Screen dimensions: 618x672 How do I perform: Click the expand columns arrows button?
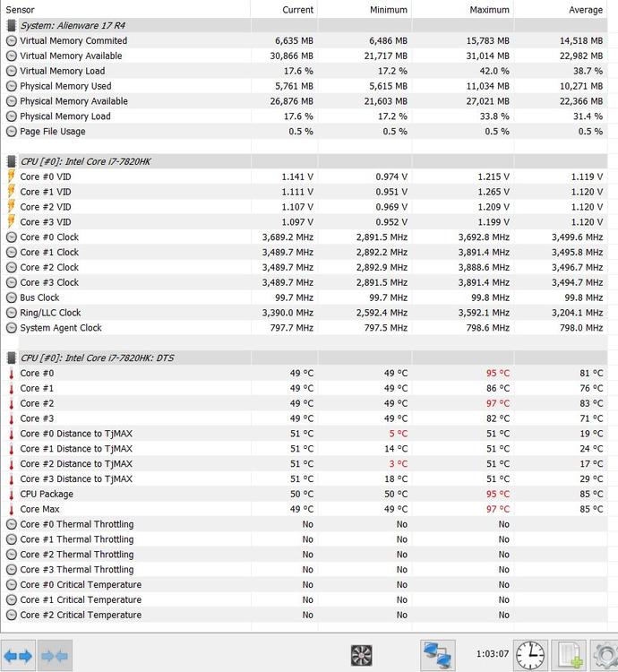(18, 656)
